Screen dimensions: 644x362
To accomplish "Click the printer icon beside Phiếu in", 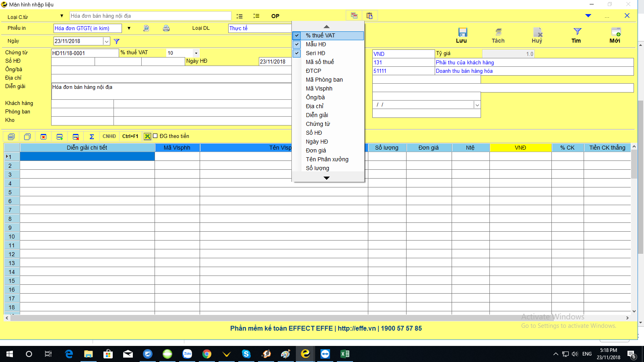I will [x=166, y=28].
